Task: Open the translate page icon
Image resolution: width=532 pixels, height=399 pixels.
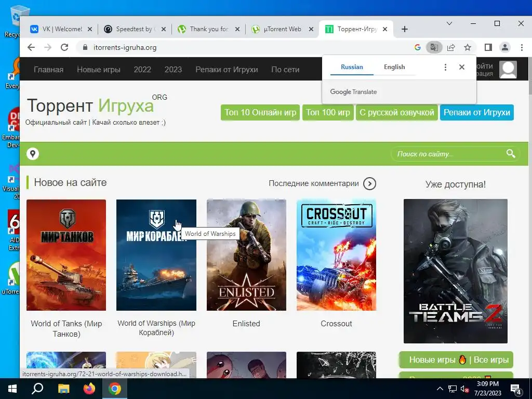Action: click(x=434, y=47)
